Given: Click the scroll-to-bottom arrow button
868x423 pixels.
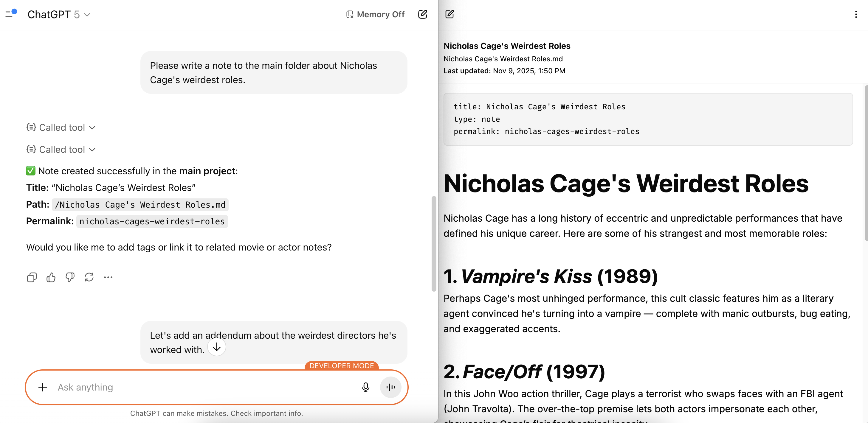Looking at the screenshot, I should pyautogui.click(x=217, y=347).
